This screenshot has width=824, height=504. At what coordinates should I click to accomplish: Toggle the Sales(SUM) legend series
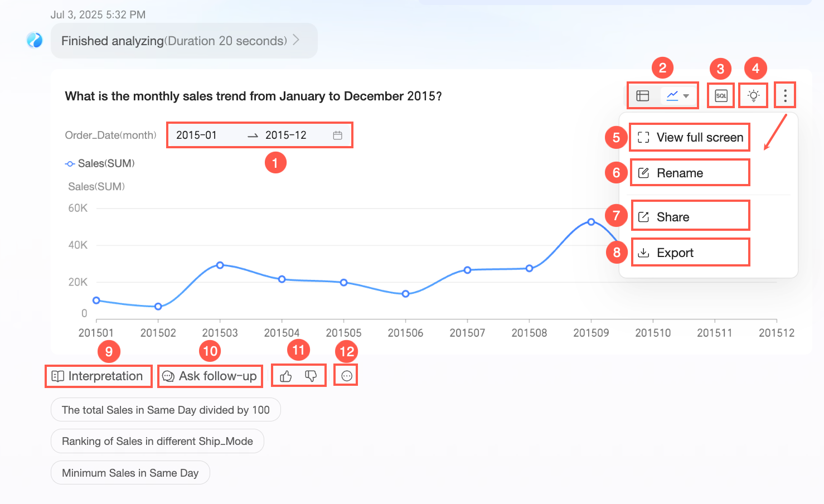[100, 163]
